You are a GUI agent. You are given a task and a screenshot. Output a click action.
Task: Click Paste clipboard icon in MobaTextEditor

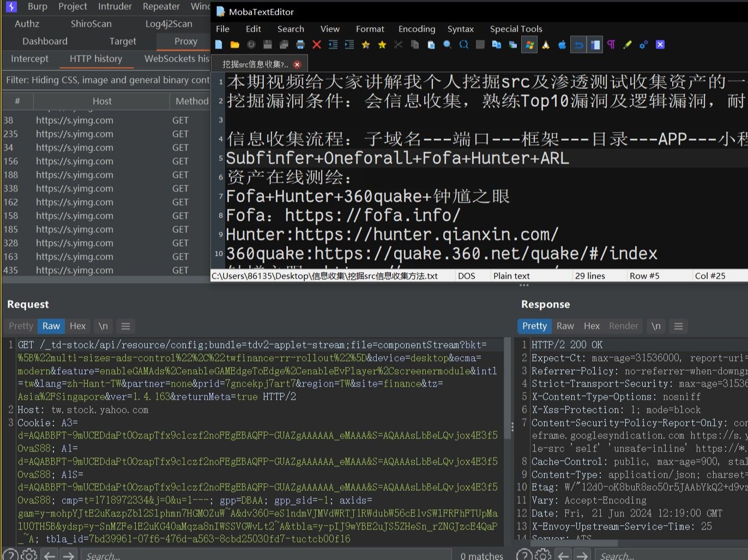click(x=431, y=45)
